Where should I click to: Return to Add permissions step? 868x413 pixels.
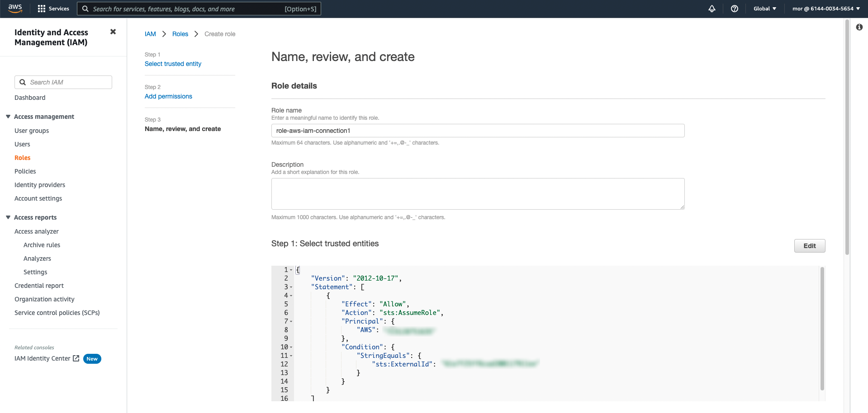[x=168, y=96]
